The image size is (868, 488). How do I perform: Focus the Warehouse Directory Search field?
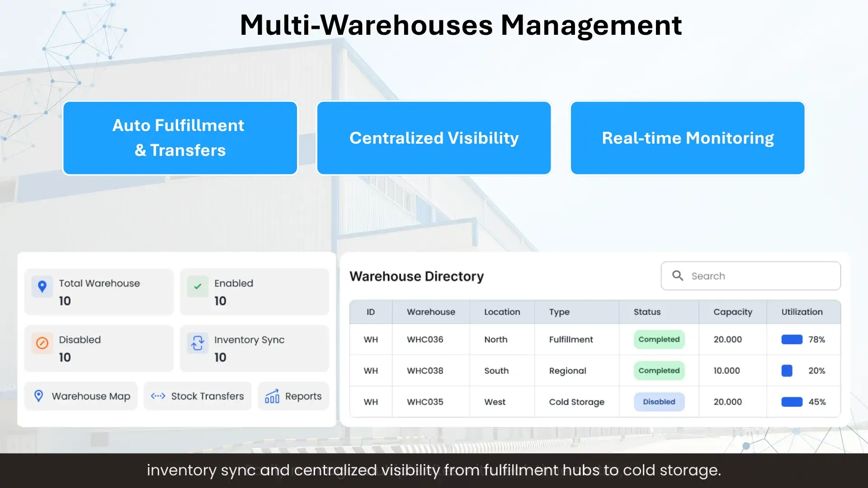(759, 276)
